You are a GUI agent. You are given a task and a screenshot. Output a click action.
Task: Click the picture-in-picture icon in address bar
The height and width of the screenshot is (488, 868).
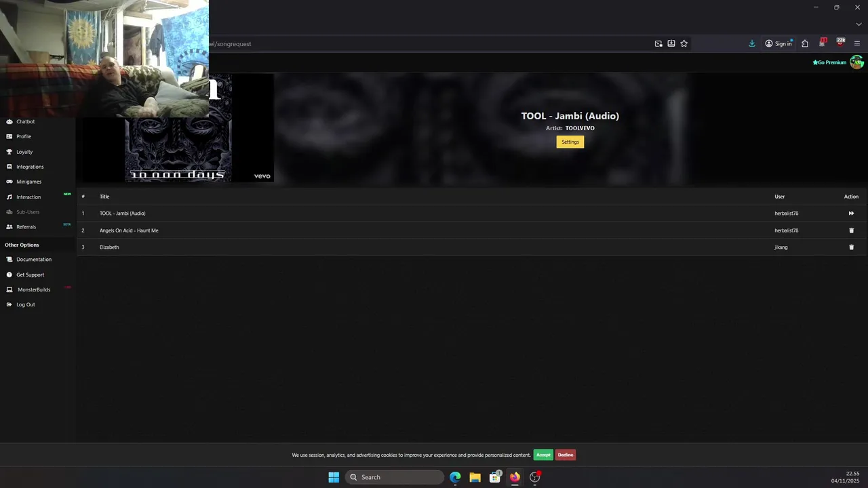point(658,43)
